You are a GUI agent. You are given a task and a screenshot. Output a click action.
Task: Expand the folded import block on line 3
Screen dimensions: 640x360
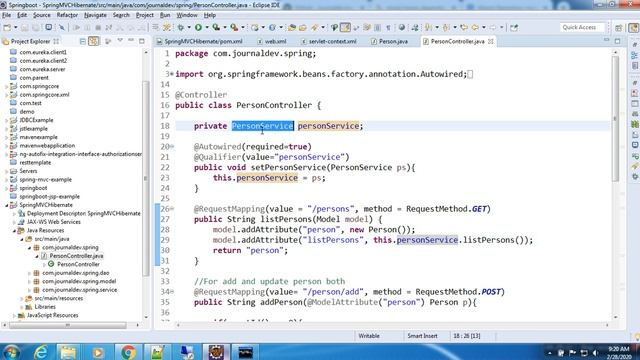[171, 74]
